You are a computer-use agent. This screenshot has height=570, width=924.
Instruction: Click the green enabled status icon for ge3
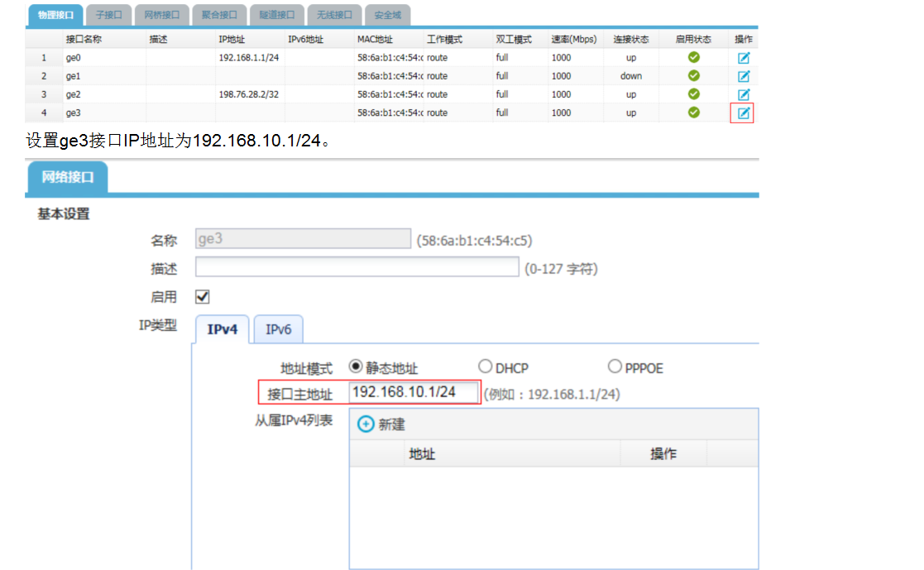(694, 113)
